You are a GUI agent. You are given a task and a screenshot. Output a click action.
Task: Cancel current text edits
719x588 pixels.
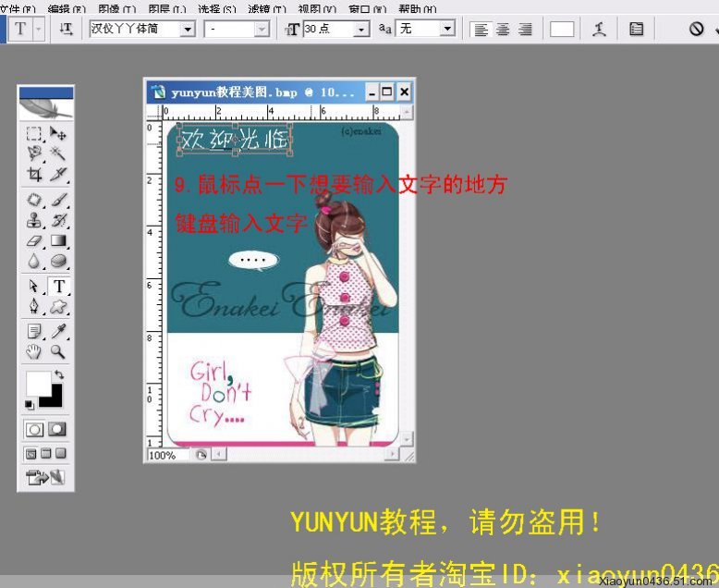coord(696,30)
